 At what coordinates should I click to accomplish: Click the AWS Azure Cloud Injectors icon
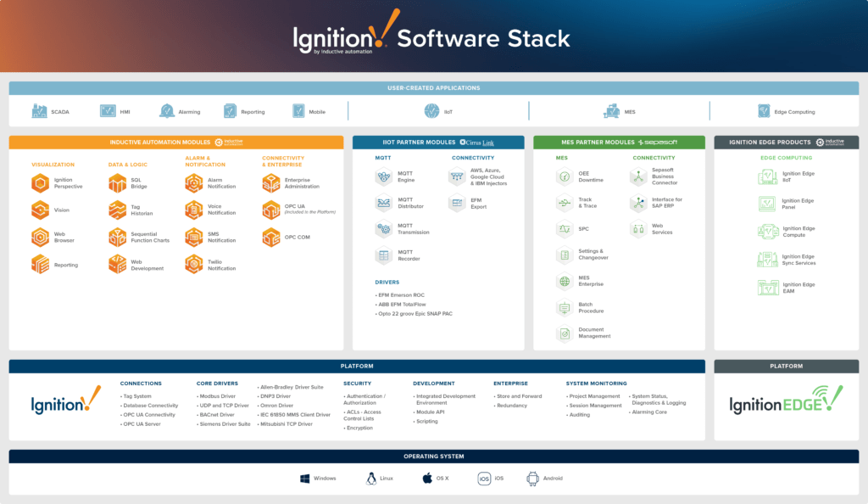(457, 176)
